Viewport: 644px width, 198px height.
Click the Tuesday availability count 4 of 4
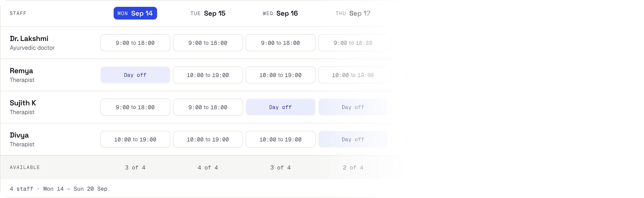click(x=208, y=168)
